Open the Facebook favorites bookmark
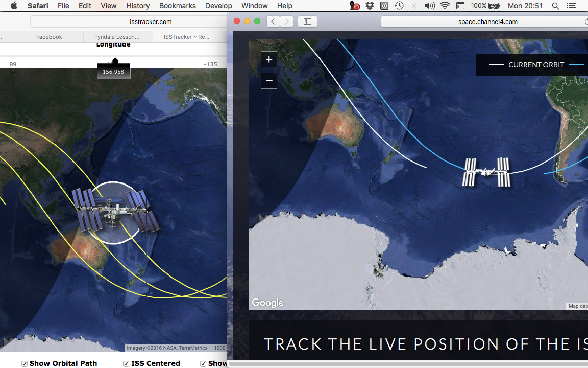The width and height of the screenshot is (588, 368). pyautogui.click(x=49, y=37)
